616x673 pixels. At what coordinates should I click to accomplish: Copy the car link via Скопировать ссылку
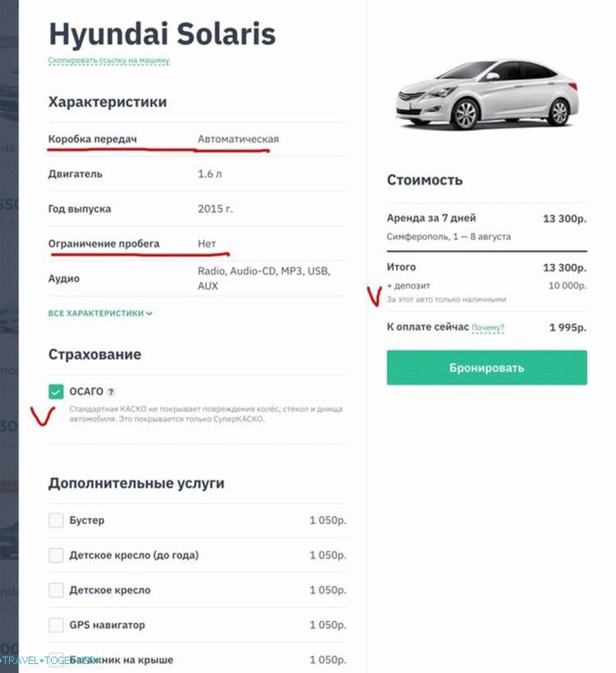pyautogui.click(x=110, y=61)
